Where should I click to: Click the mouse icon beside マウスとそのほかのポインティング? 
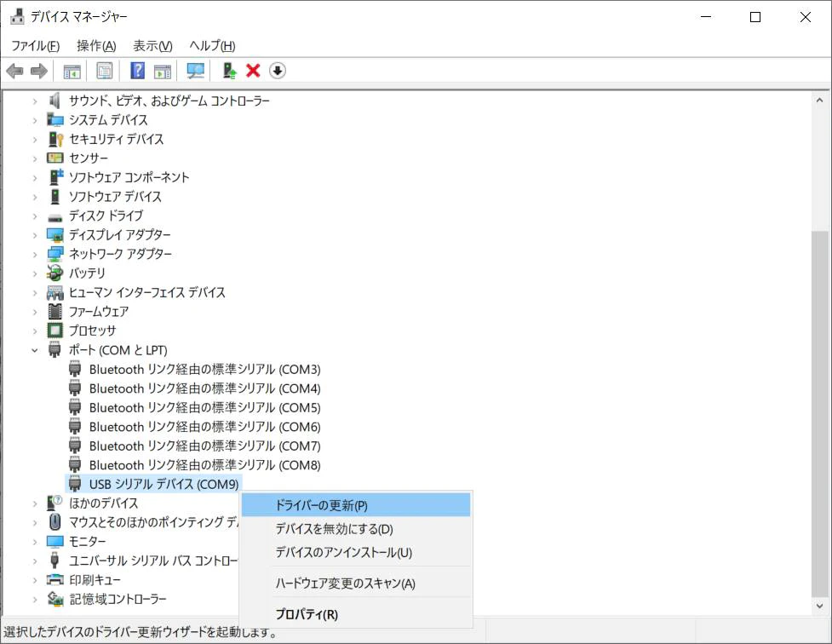(x=55, y=522)
